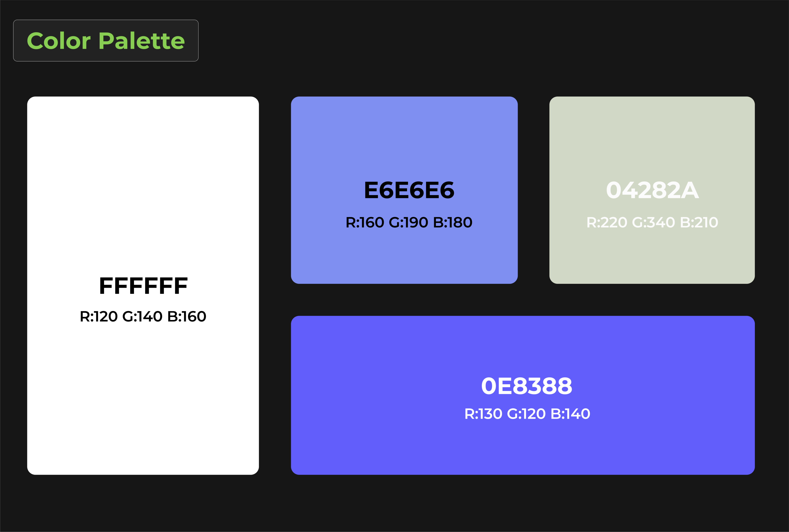789x532 pixels.
Task: Click the R:120 value under FFFFFF
Action: (x=98, y=317)
